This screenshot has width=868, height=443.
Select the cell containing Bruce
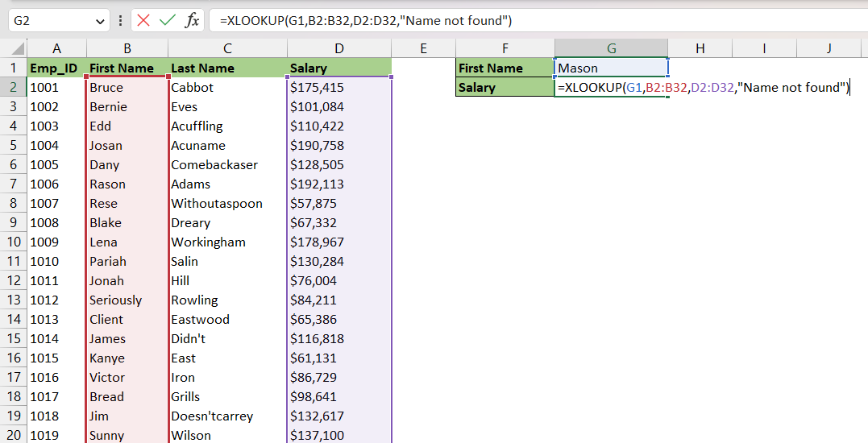(127, 87)
